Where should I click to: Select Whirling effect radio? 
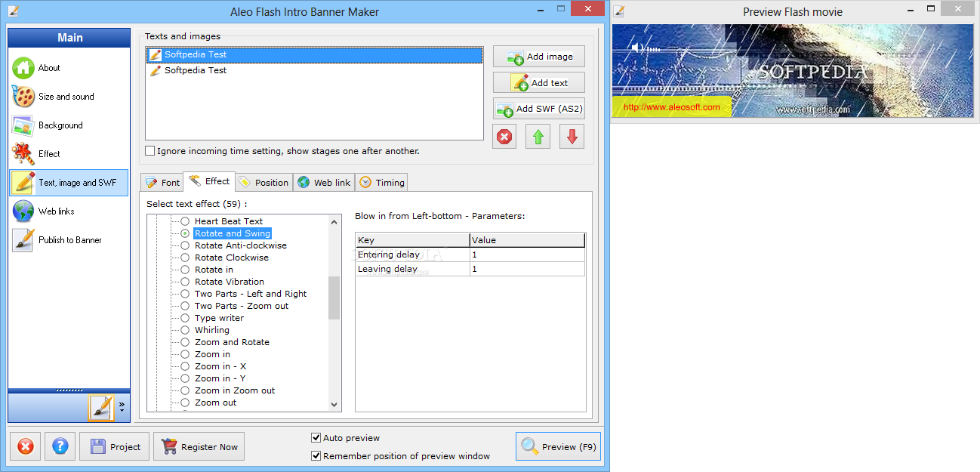(x=185, y=330)
